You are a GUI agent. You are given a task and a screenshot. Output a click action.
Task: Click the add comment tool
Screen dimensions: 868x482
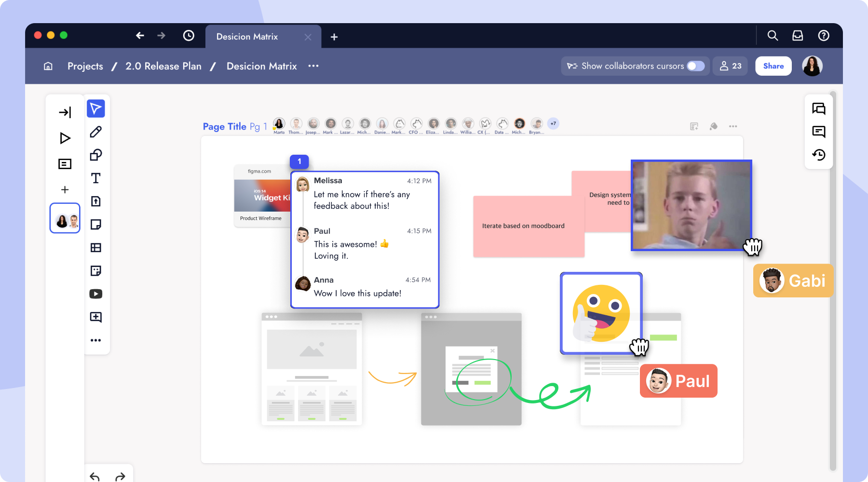pos(95,317)
